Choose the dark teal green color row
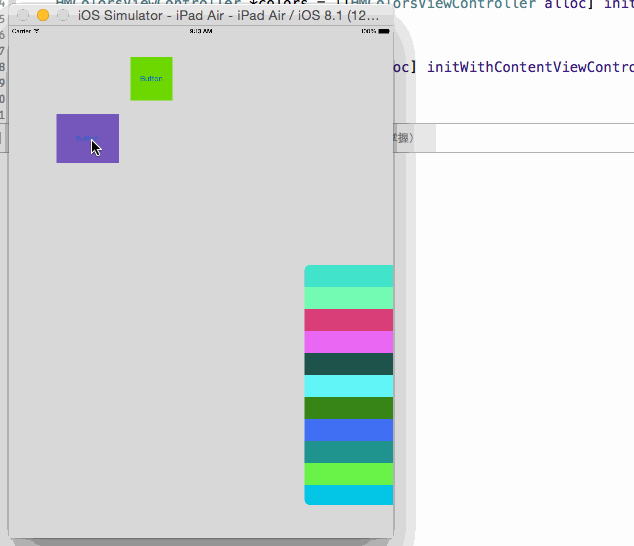 coord(349,364)
